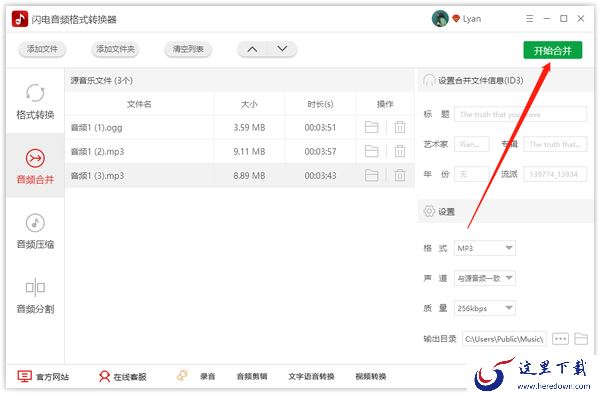Click 清空列表 clear list button

point(188,49)
